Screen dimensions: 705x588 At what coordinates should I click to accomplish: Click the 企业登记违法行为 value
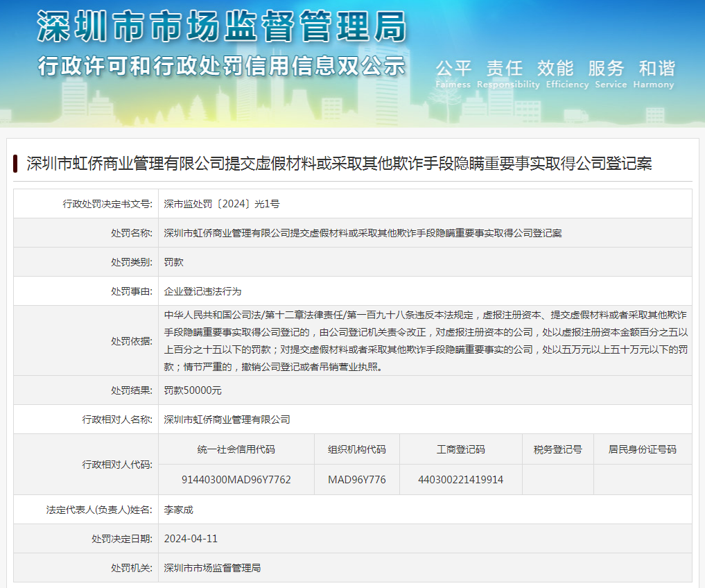coord(202,291)
